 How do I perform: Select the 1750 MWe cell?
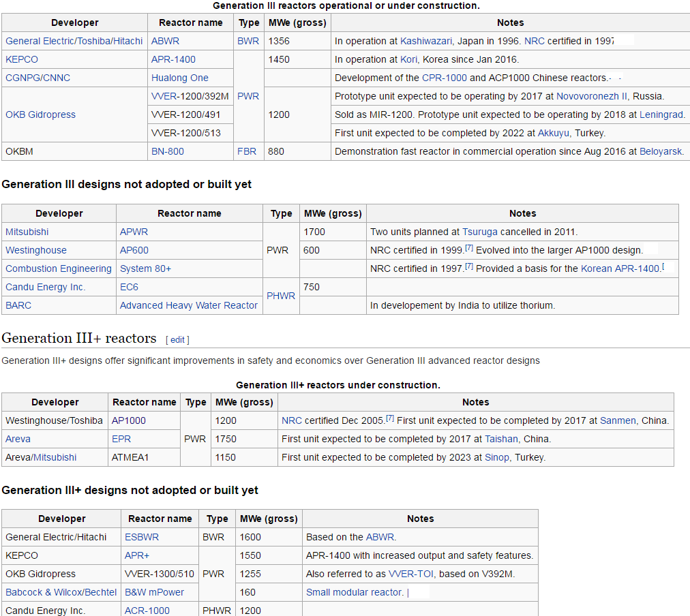[245, 440]
